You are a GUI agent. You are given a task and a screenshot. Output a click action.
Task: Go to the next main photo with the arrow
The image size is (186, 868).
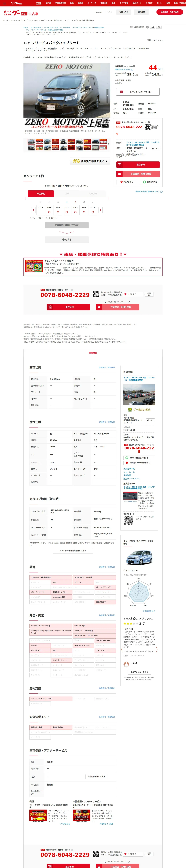[x=108, y=96]
